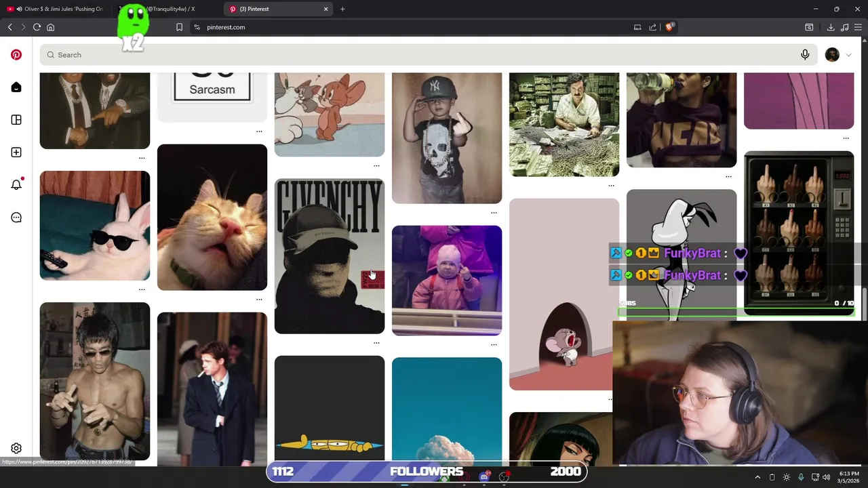Open the profile avatar picture
This screenshot has width=868, height=488.
tap(832, 55)
